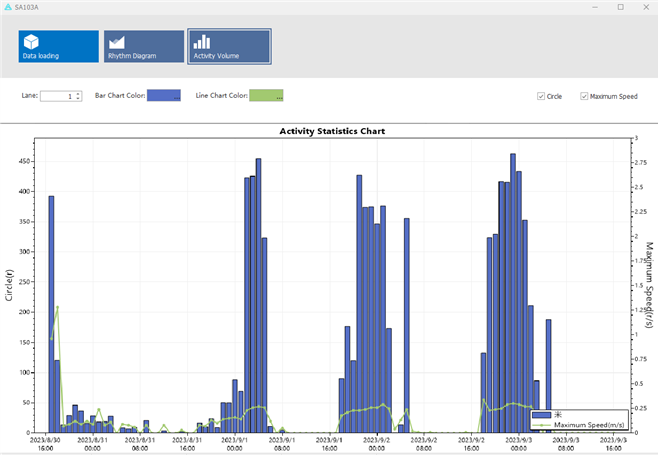
Task: Click inside the Lane number field
Action: 56,97
